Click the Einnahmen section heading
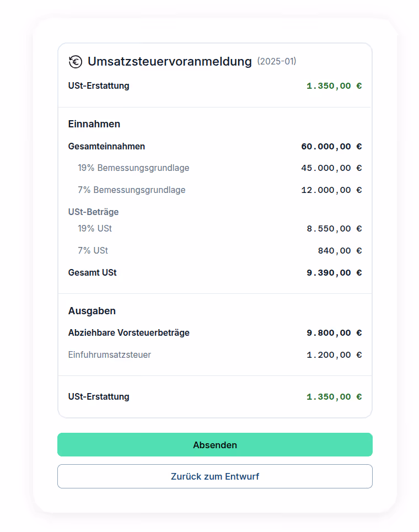419x532 pixels. (x=94, y=124)
